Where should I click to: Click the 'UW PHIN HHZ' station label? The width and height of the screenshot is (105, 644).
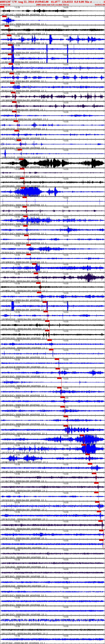[8, 338]
